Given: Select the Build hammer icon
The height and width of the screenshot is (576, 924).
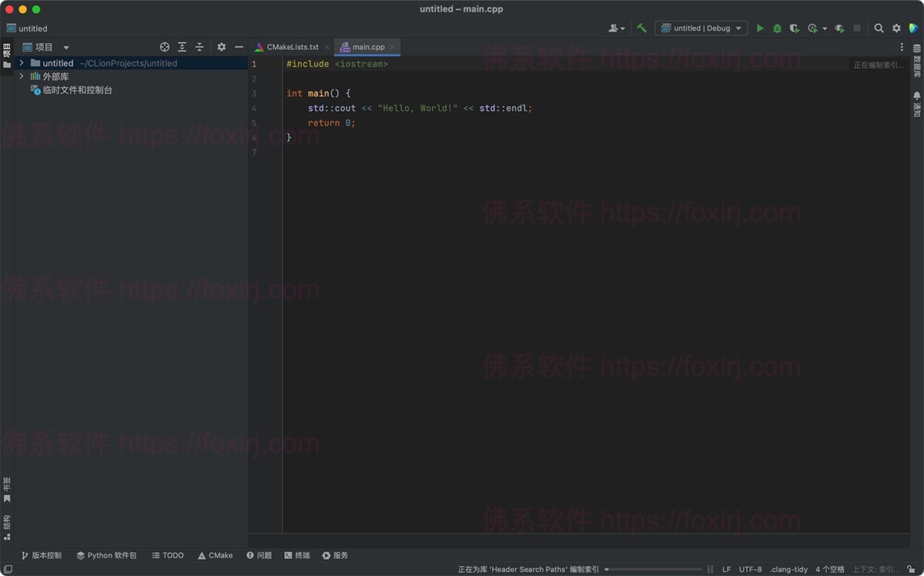Looking at the screenshot, I should point(641,28).
